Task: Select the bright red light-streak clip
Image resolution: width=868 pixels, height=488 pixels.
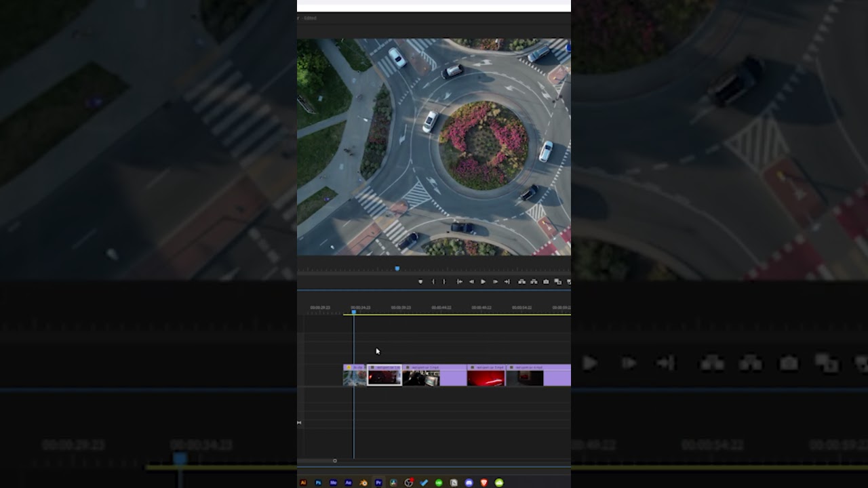Action: point(486,375)
